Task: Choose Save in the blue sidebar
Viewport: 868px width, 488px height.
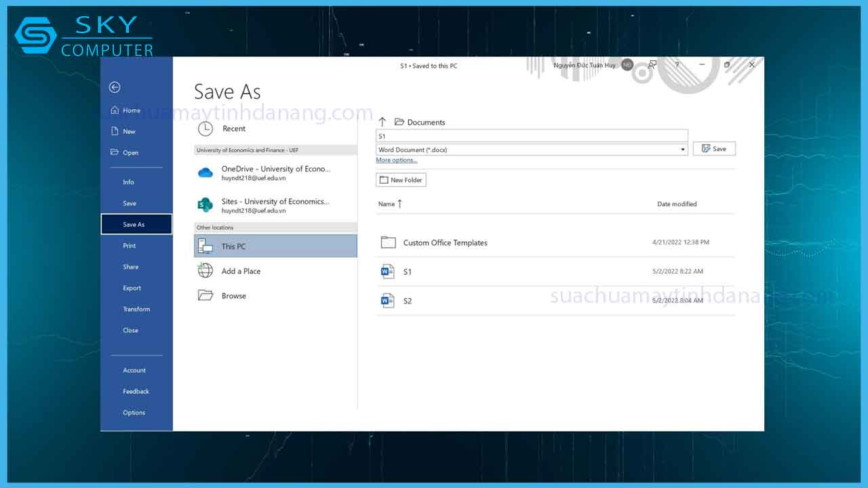Action: (x=129, y=203)
